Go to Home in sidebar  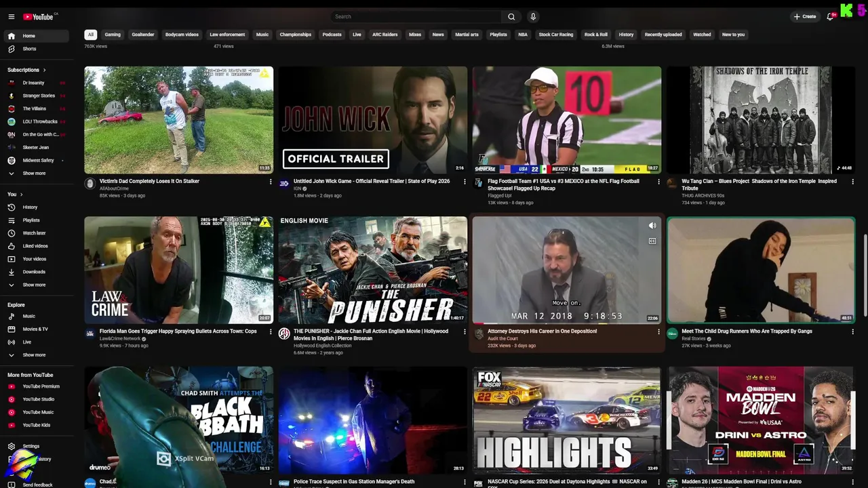tap(37, 36)
